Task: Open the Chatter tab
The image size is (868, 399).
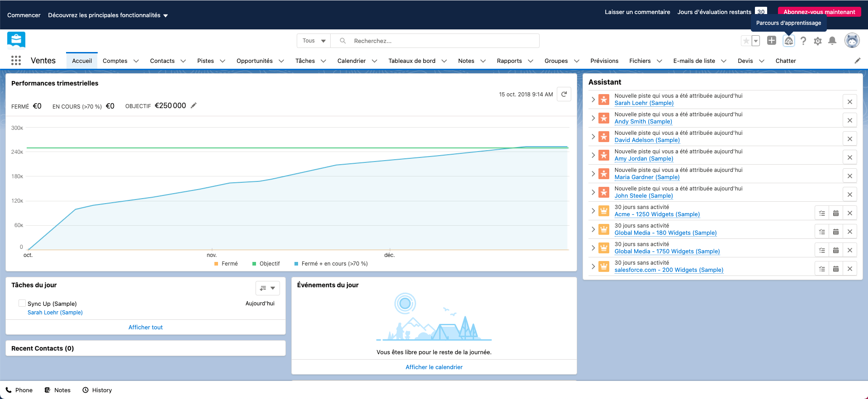Action: [785, 61]
